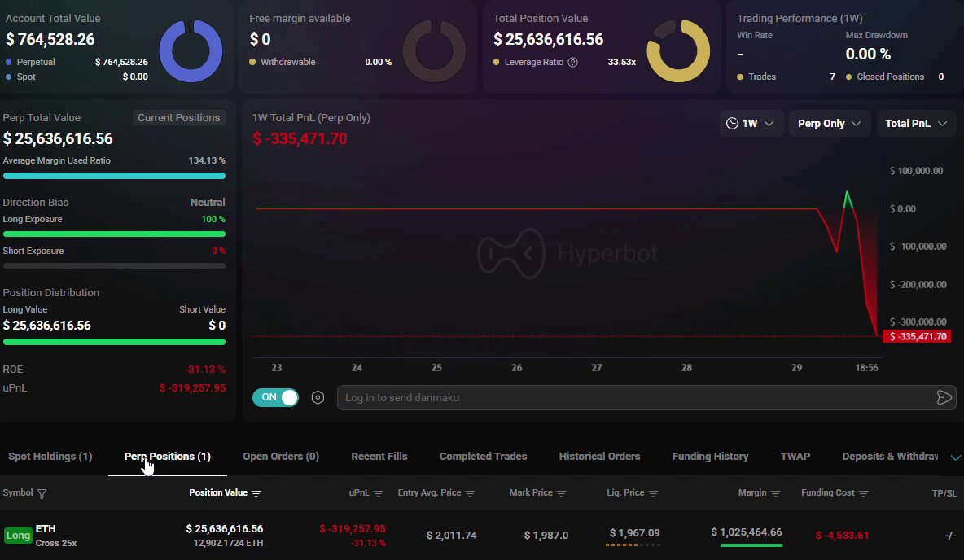Click the Neutral direction bias value
This screenshot has width=964, height=560.
tap(208, 202)
